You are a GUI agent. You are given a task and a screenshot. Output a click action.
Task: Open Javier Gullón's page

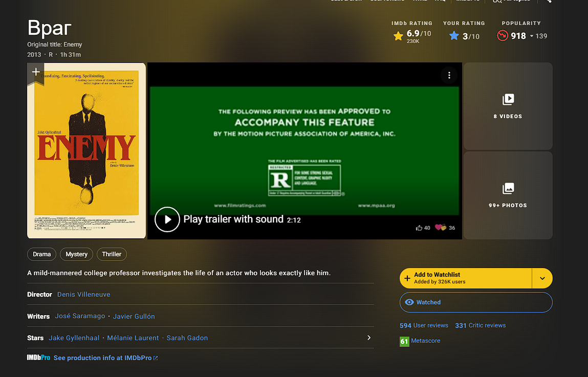(x=134, y=316)
